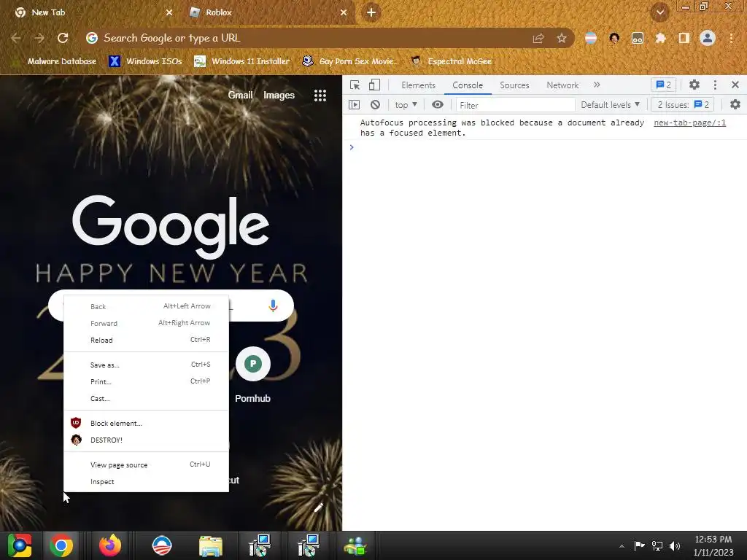Select the Console tab
Screen dimensions: 747x560
pyautogui.click(x=468, y=85)
